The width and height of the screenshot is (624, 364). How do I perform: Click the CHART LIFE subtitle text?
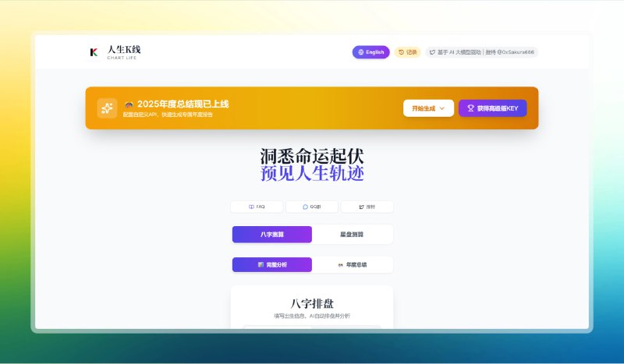coord(122,58)
